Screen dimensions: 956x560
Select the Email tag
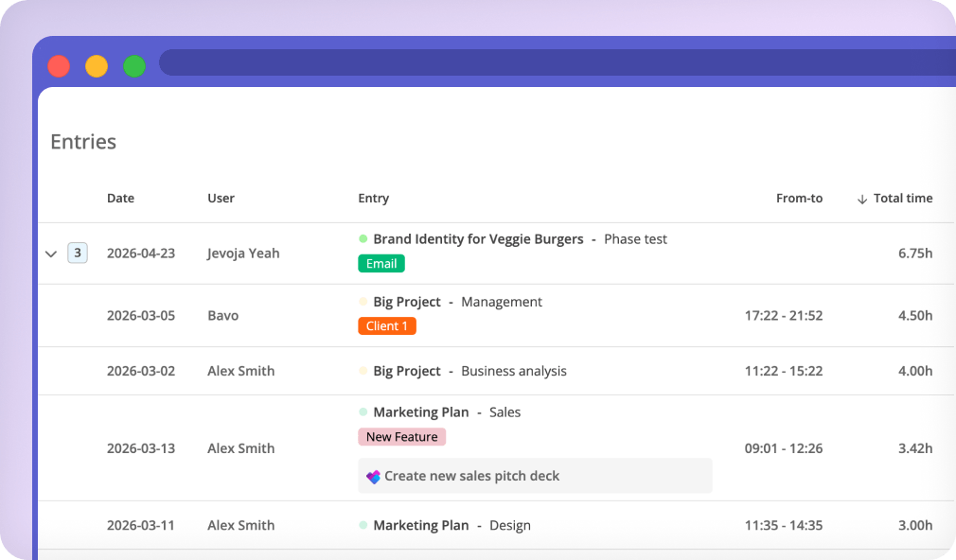tap(381, 263)
